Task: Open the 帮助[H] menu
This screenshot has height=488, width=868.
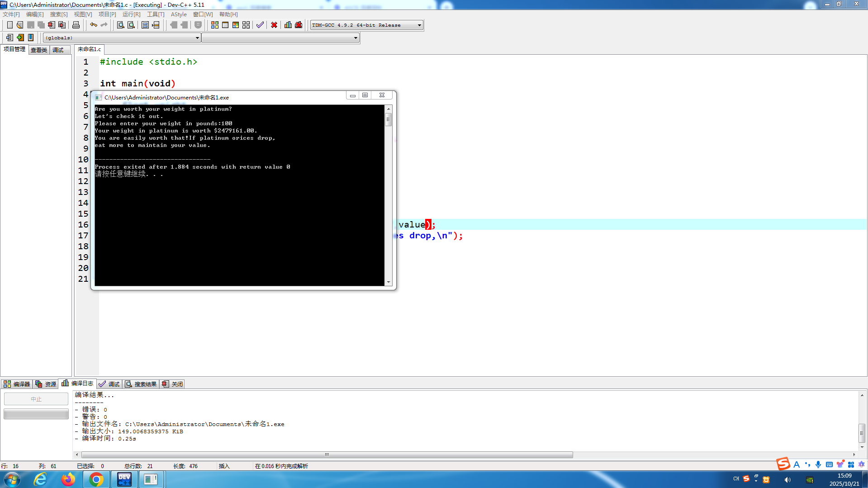Action: 228,14
